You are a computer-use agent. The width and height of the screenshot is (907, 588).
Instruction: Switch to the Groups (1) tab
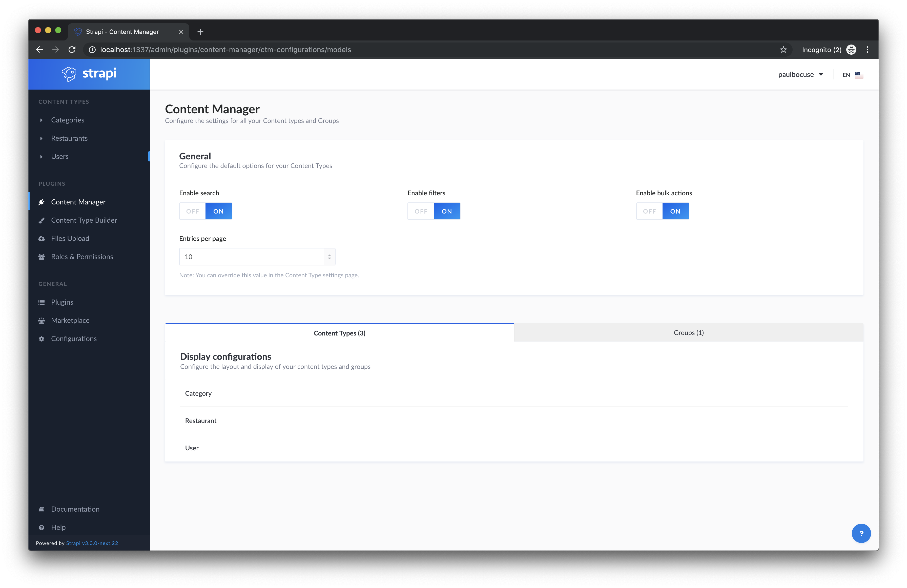688,333
